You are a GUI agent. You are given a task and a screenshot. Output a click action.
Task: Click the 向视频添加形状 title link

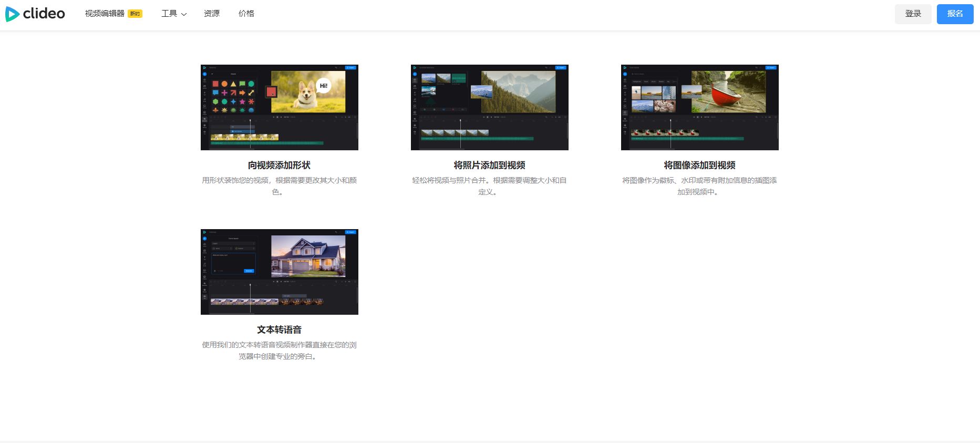coord(280,165)
